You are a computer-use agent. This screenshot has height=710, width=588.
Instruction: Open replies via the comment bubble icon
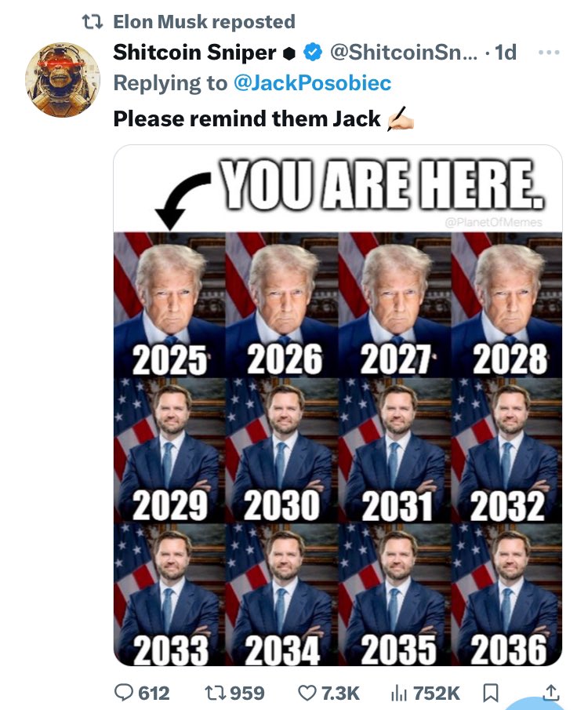click(x=124, y=692)
